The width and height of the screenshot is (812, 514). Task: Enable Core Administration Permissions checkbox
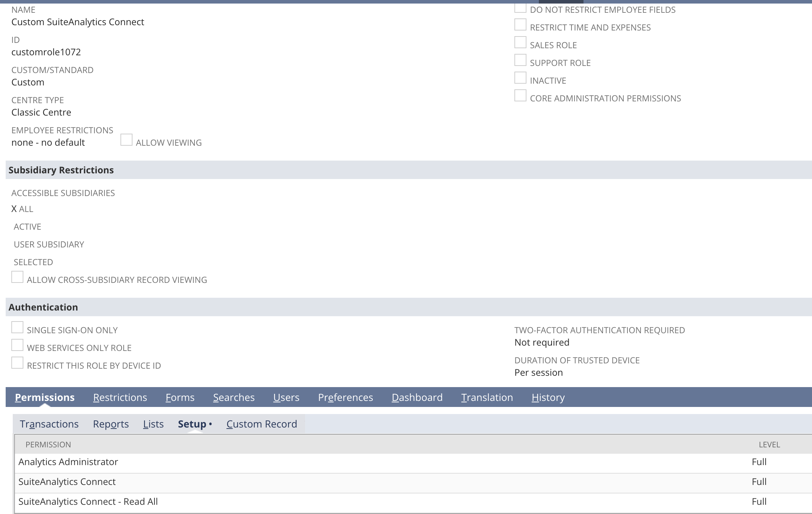[520, 96]
